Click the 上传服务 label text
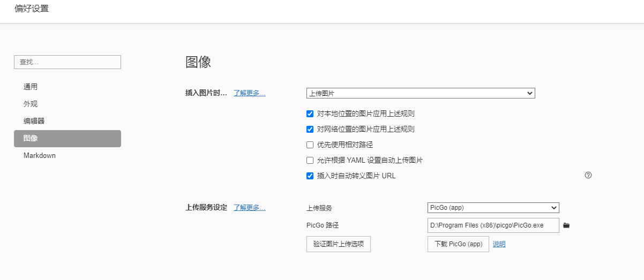The width and height of the screenshot is (644, 280). pos(319,208)
